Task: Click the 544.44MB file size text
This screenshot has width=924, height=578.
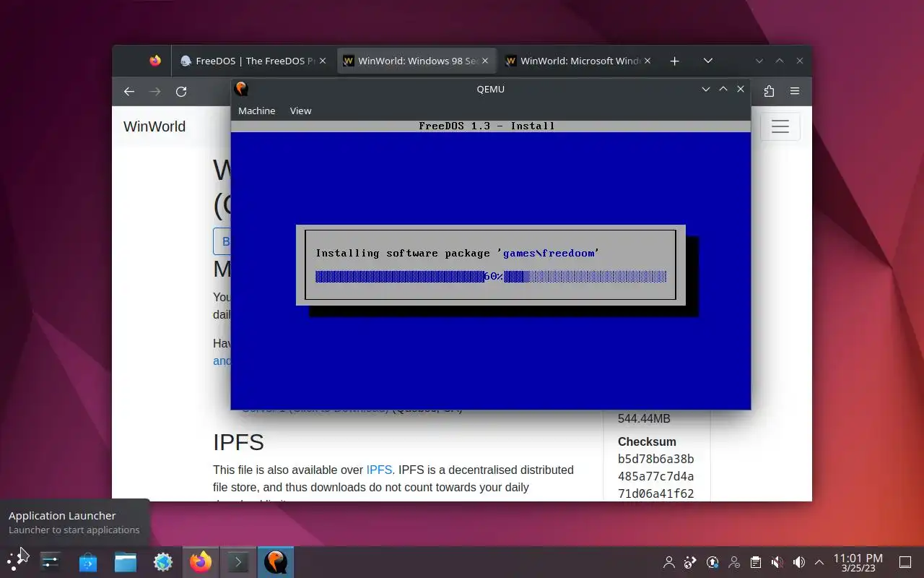Action: (644, 418)
